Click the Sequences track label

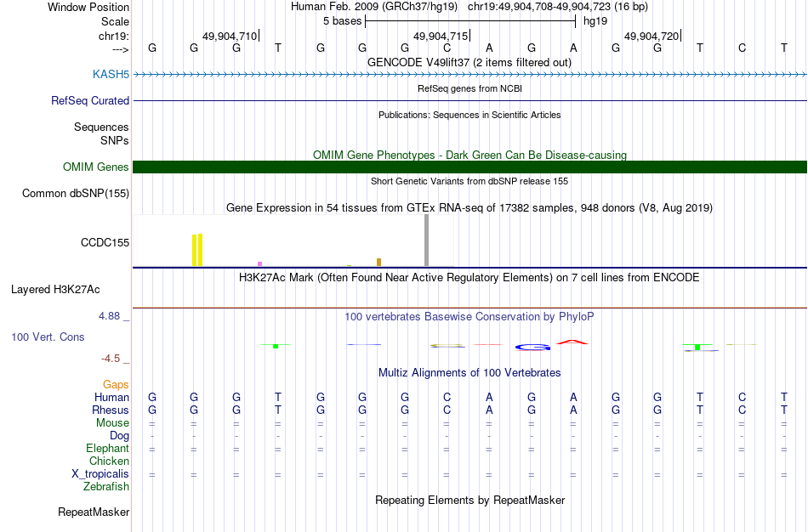click(x=101, y=127)
